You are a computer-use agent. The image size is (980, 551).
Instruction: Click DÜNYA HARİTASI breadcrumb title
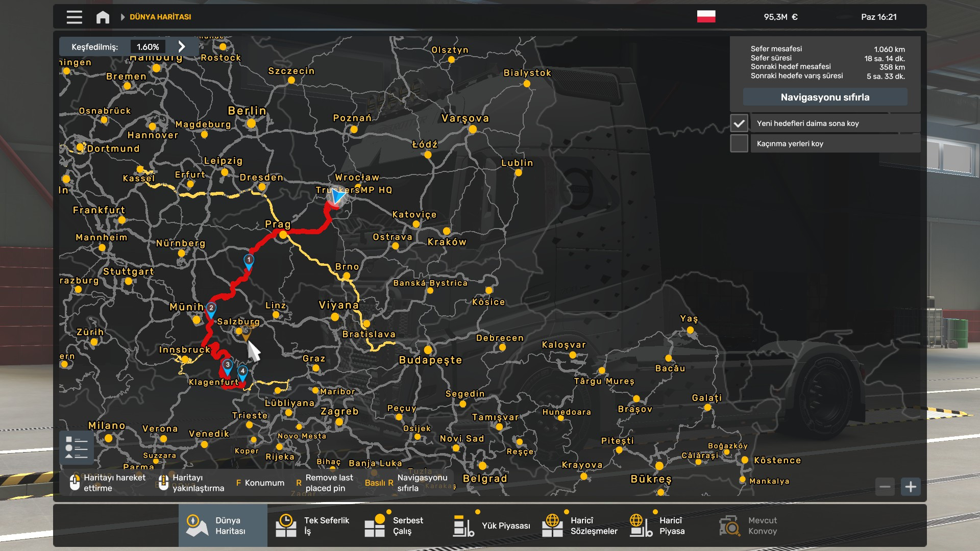pyautogui.click(x=160, y=17)
